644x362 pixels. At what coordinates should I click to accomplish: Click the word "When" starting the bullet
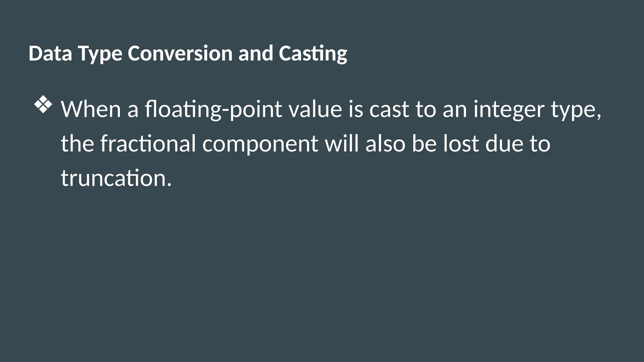(x=91, y=109)
